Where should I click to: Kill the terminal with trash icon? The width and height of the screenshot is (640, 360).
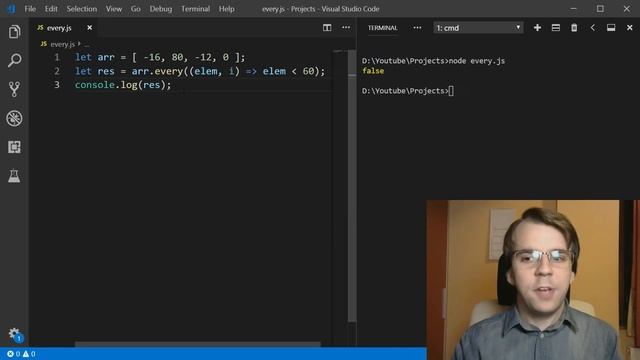pos(574,28)
